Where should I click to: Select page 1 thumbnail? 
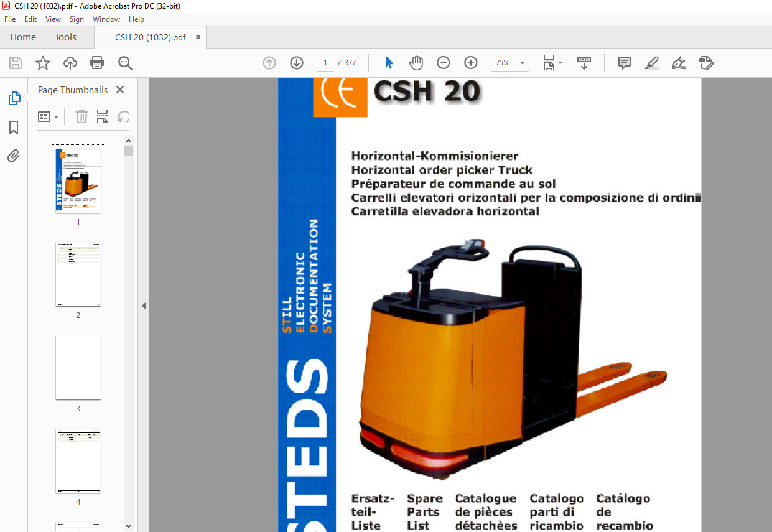coord(78,181)
